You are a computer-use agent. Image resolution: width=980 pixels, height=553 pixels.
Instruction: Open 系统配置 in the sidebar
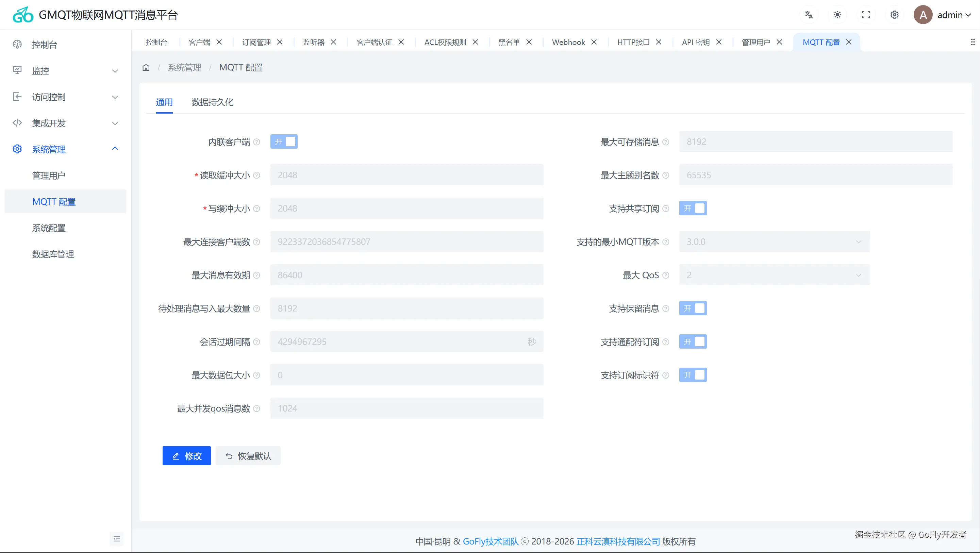pos(65,228)
